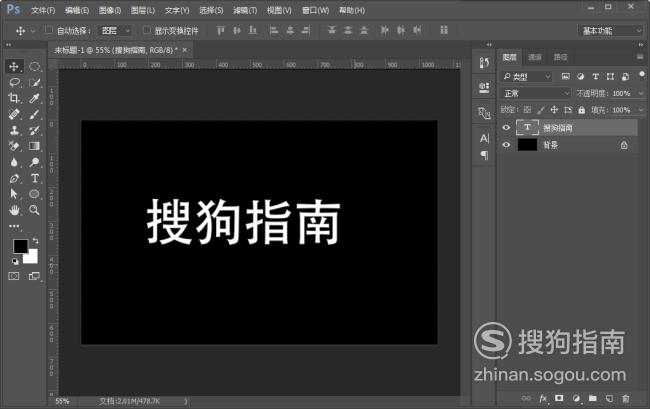This screenshot has width=650, height=409.
Task: Align left edges in options bar
Action: coord(273,30)
